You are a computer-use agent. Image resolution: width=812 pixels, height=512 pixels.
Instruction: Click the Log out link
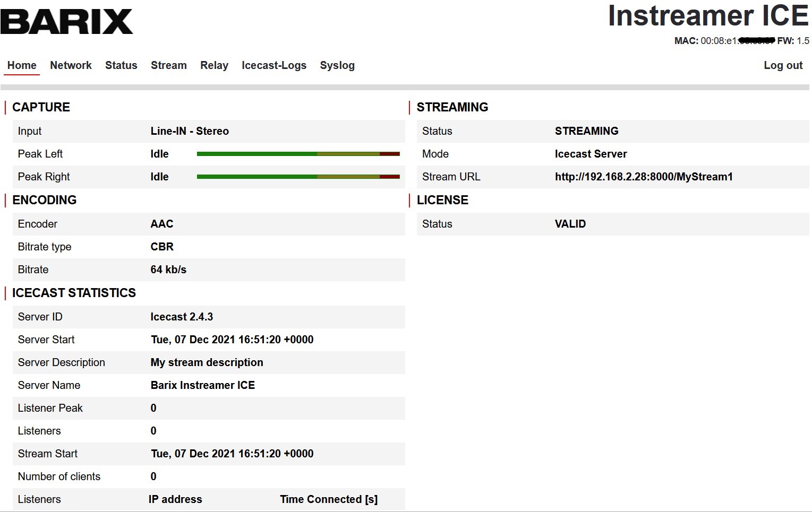[783, 65]
